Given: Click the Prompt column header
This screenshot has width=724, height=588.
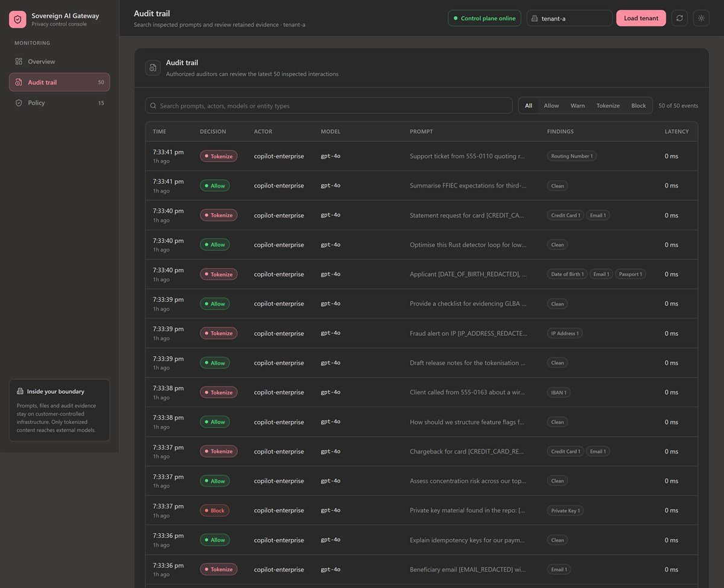Looking at the screenshot, I should pyautogui.click(x=421, y=131).
